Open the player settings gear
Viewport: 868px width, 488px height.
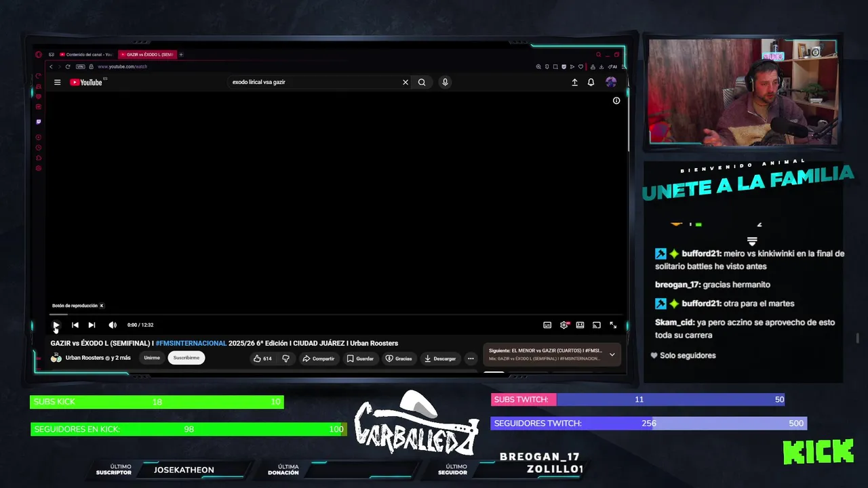coord(564,325)
